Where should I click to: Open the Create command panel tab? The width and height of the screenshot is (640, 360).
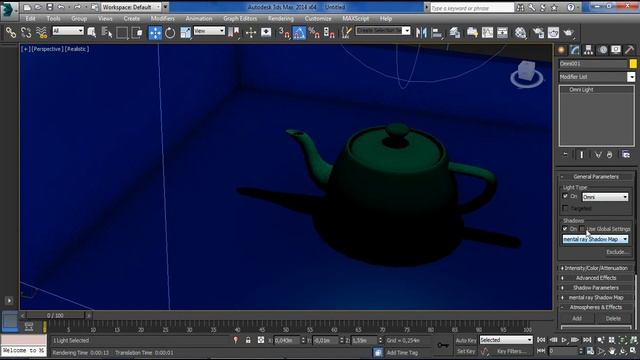562,50
